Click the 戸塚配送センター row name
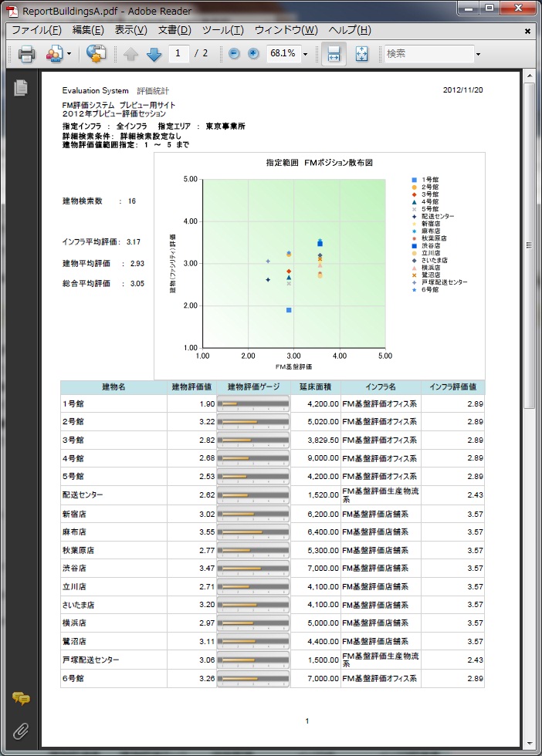The height and width of the screenshot is (756, 542). [91, 660]
